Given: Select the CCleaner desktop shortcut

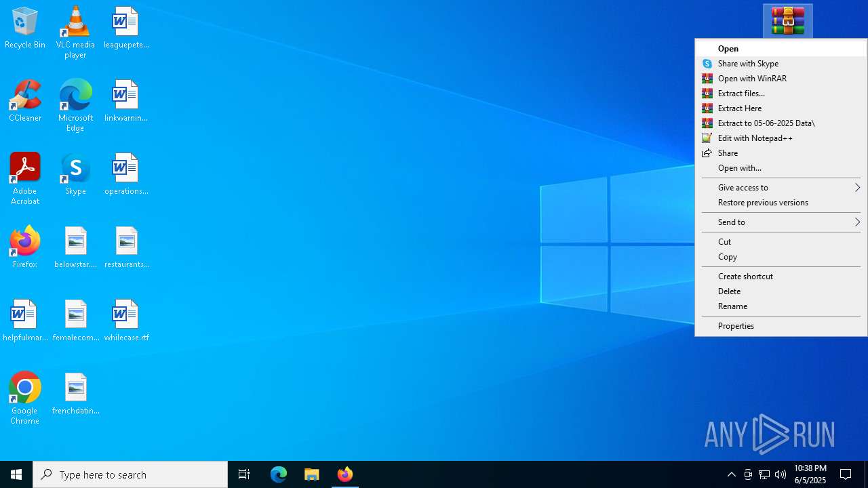Looking at the screenshot, I should (x=25, y=102).
